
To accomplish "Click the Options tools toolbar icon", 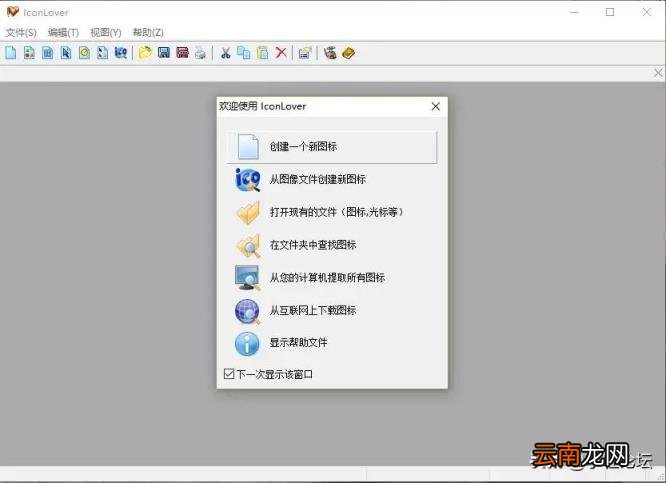I will point(330,53).
